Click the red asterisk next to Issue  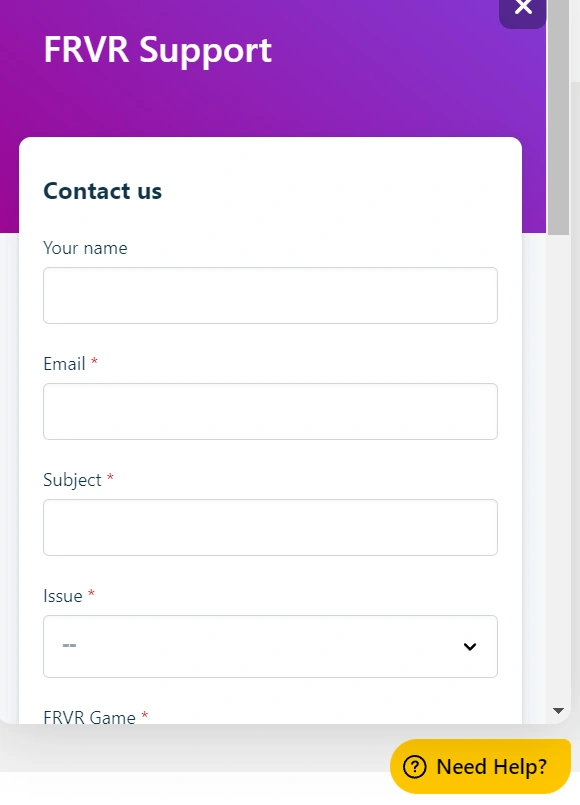click(91, 596)
